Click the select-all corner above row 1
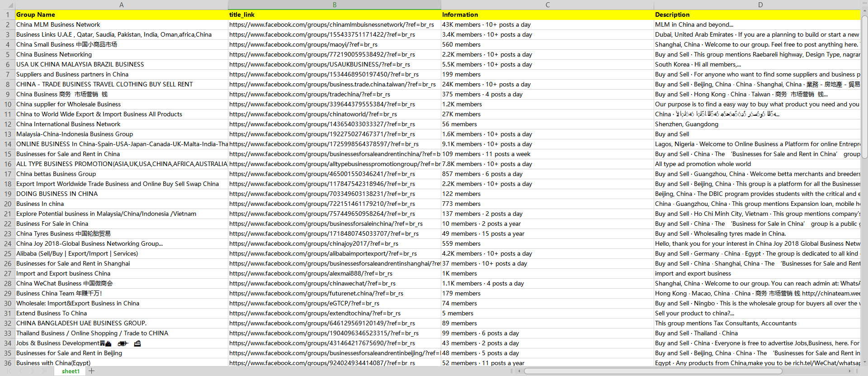Screen dimensions: 868x376 pos(8,5)
